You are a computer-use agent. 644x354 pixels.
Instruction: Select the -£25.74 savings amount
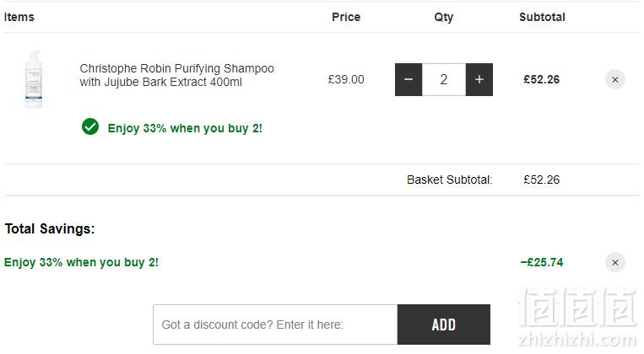click(542, 262)
